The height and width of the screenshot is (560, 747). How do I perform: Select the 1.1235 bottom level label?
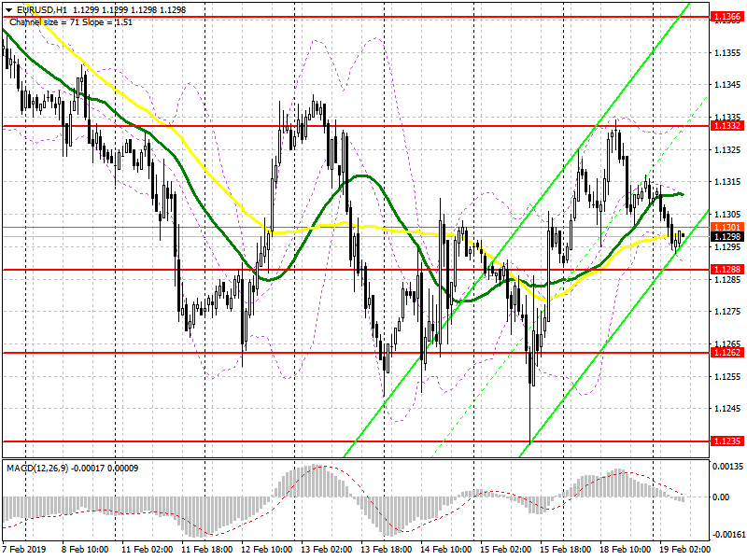[726, 441]
